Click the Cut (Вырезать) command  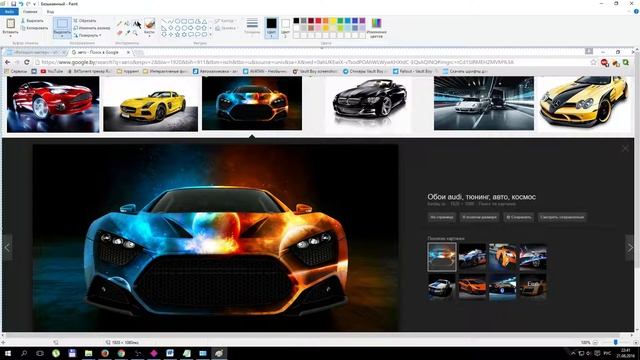32,20
